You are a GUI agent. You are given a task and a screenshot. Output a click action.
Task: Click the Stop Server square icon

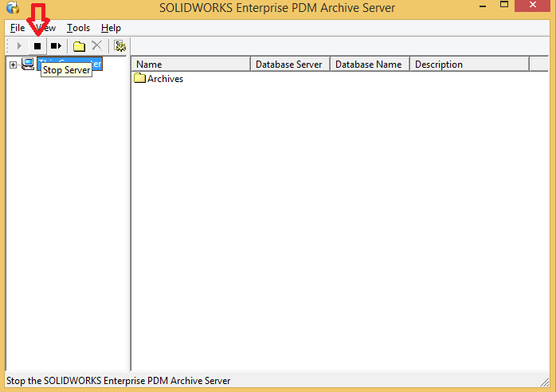[37, 46]
